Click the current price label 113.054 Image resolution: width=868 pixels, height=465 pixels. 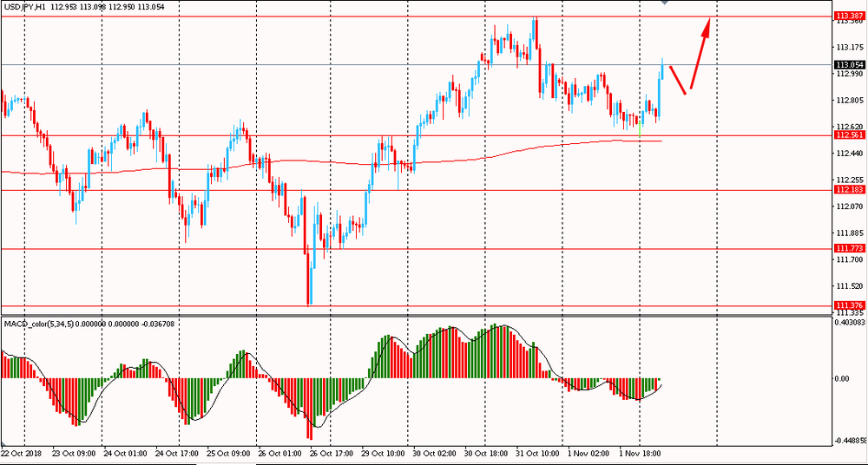(x=850, y=65)
